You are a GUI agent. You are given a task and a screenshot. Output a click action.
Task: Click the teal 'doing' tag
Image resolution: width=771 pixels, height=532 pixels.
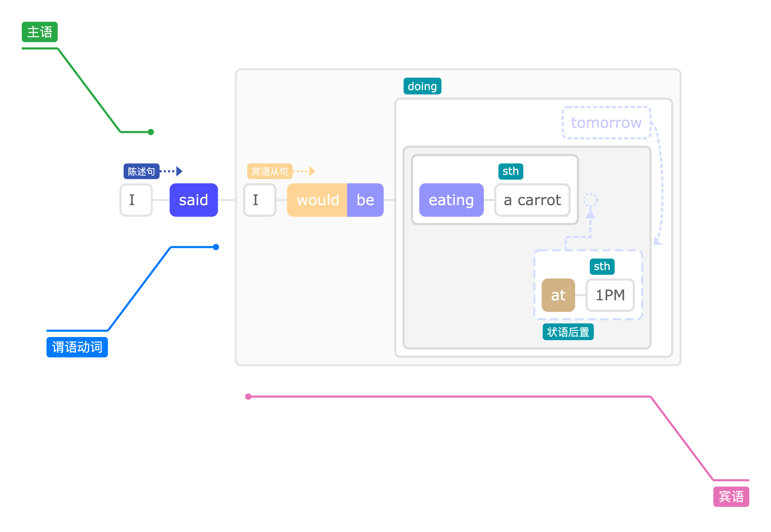[x=422, y=86]
